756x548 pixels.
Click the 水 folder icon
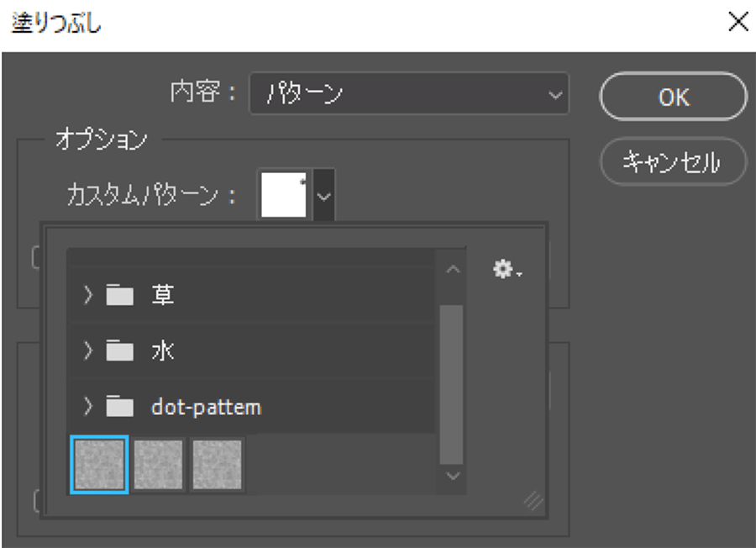[x=120, y=351]
